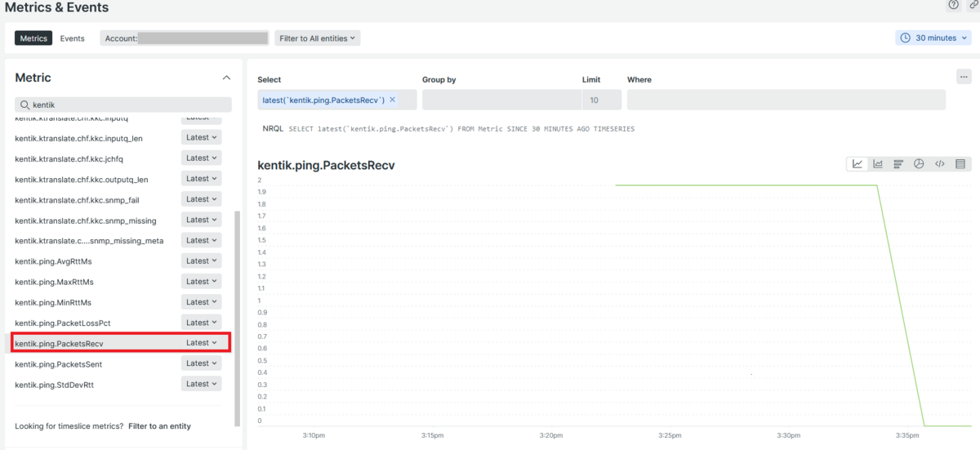The height and width of the screenshot is (450, 980).
Task: Open Latest dropdown for kentik.ktranslate.chf.kkc.outputq_len
Action: click(201, 179)
